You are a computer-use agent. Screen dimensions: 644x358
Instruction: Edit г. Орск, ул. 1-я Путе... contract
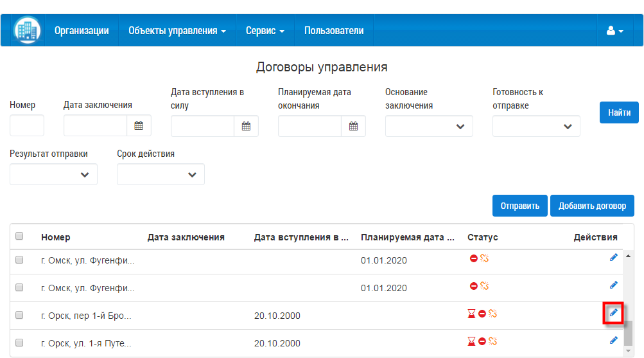click(614, 341)
